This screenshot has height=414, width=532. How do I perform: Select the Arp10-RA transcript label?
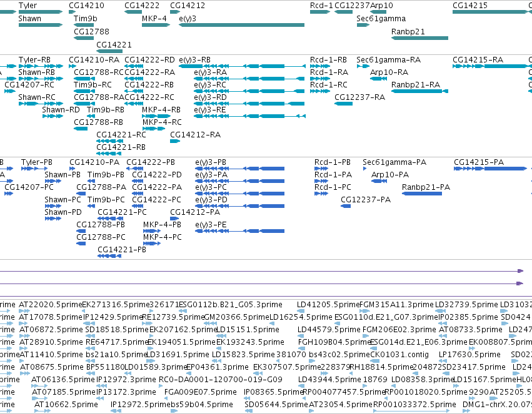(389, 72)
